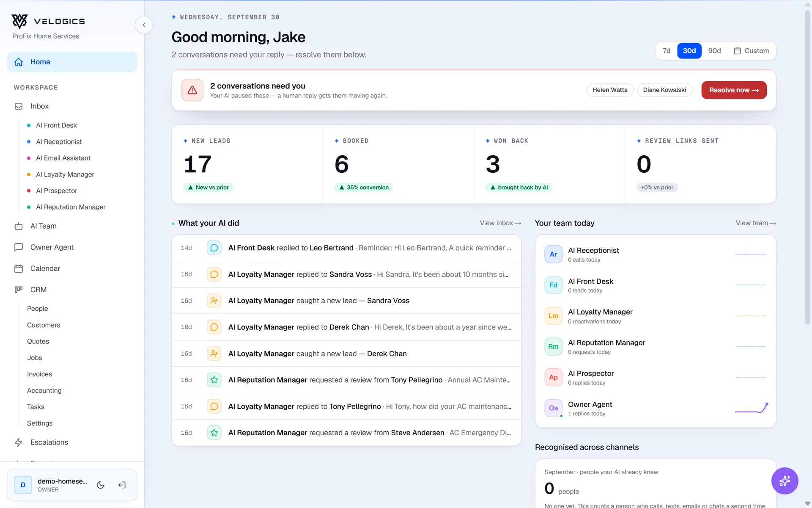Expand the CRM section
812x508 pixels.
pyautogui.click(x=72, y=290)
